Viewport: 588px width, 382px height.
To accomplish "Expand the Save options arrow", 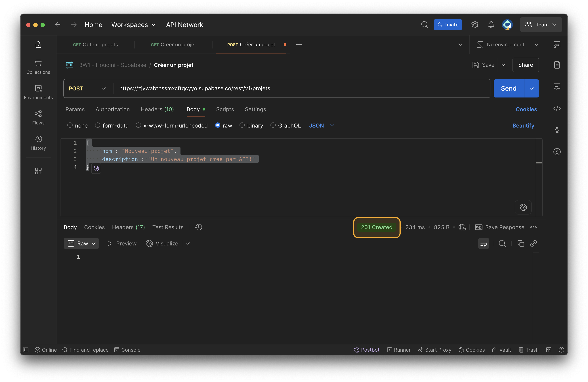I will pos(503,65).
